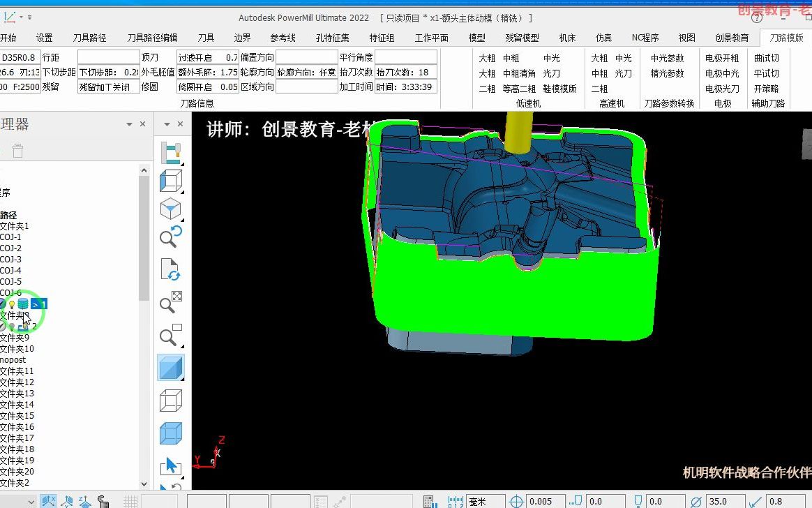Select the cursor selection tool icon
The width and height of the screenshot is (812, 508).
[171, 466]
